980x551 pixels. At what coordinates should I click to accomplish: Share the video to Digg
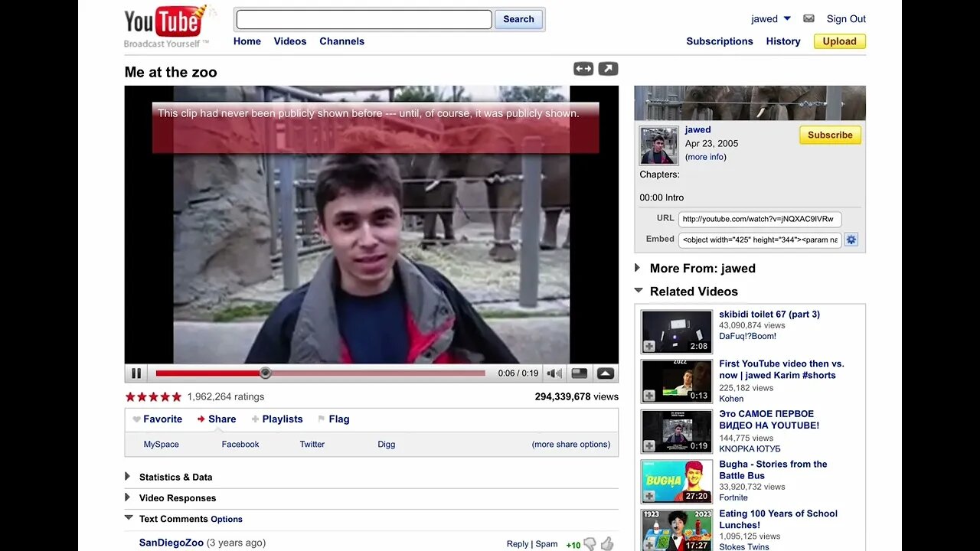[x=387, y=444]
